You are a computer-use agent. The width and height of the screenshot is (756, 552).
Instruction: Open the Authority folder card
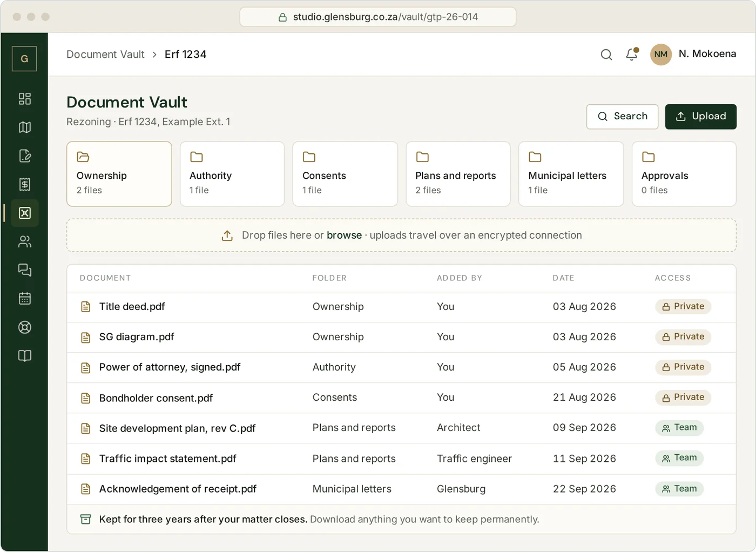pyautogui.click(x=232, y=174)
